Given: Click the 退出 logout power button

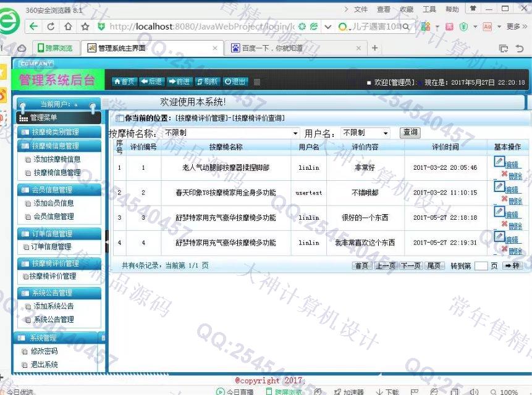Looking at the screenshot, I should click(235, 81).
